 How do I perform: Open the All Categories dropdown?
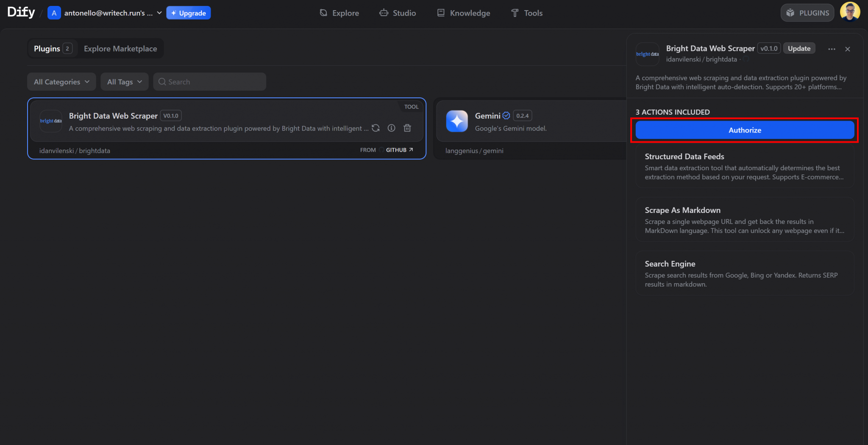[x=61, y=81]
